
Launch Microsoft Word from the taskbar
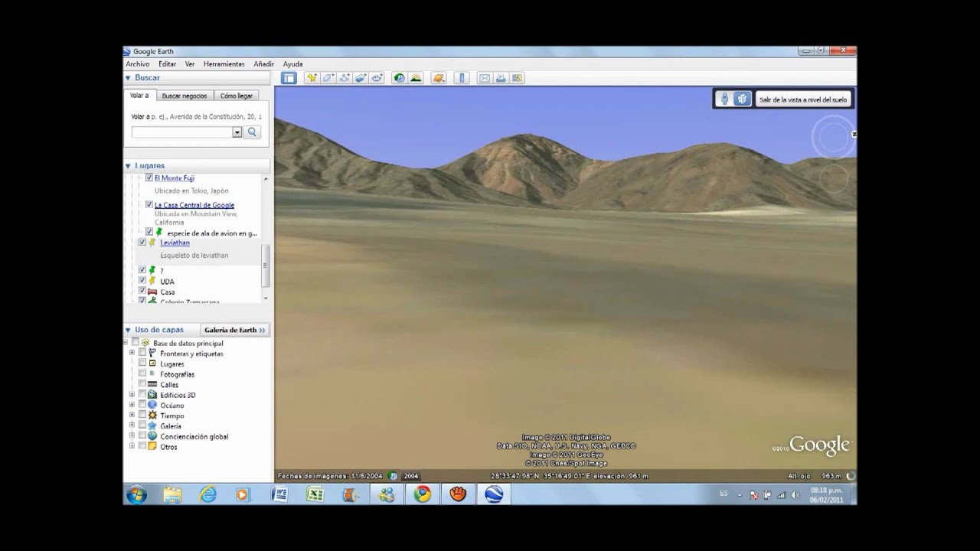click(279, 494)
